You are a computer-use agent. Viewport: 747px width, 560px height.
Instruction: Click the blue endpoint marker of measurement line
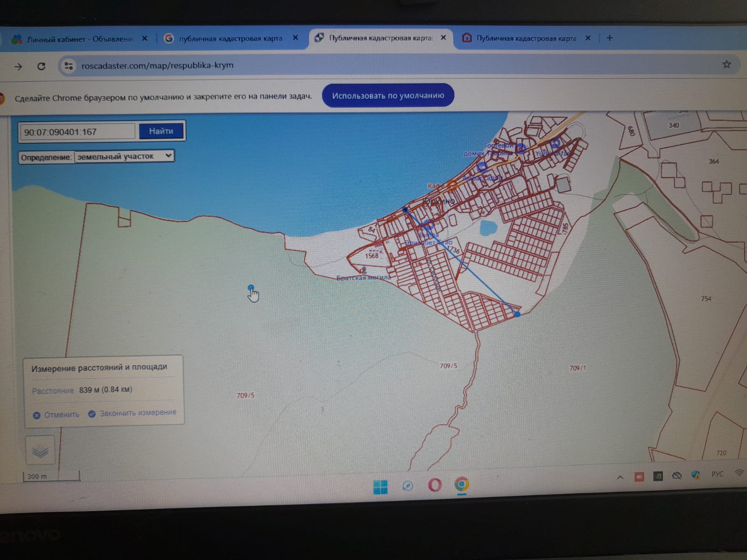point(517,314)
